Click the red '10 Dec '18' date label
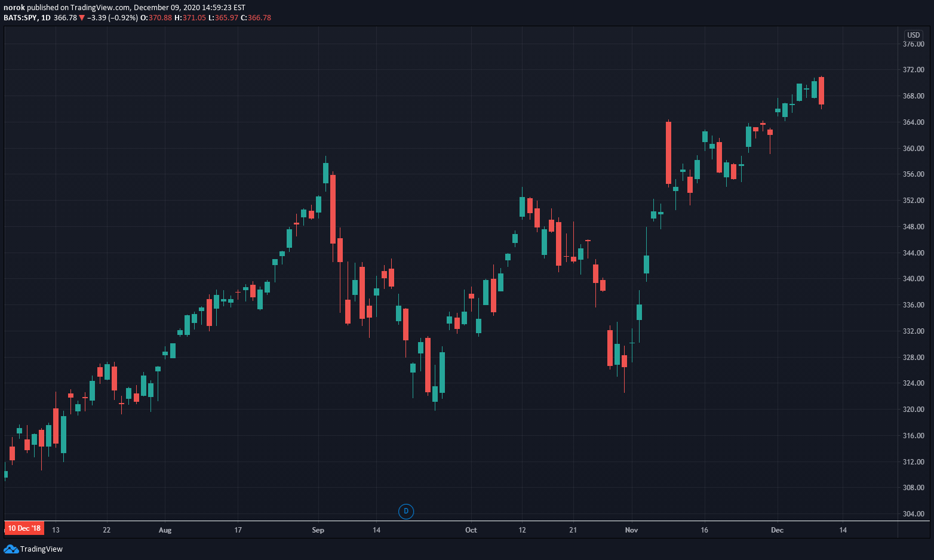Image resolution: width=934 pixels, height=560 pixels. (x=24, y=528)
